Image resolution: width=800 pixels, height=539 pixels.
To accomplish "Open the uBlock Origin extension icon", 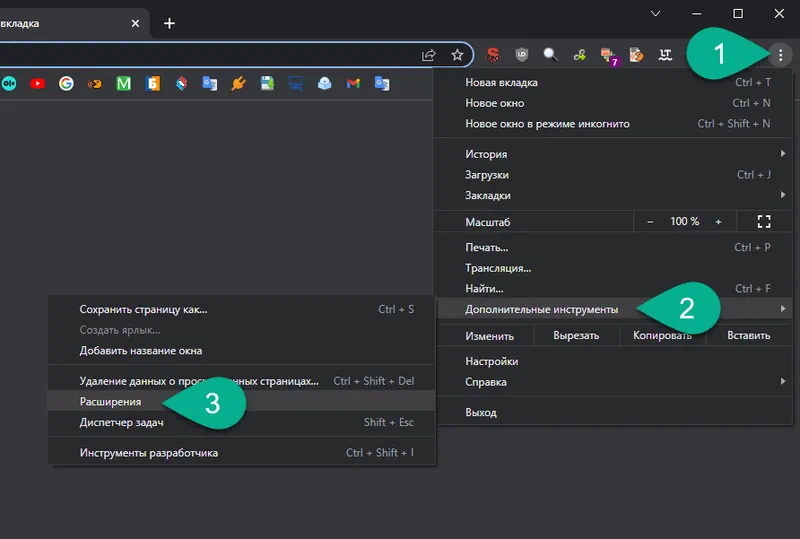I will pyautogui.click(x=522, y=55).
